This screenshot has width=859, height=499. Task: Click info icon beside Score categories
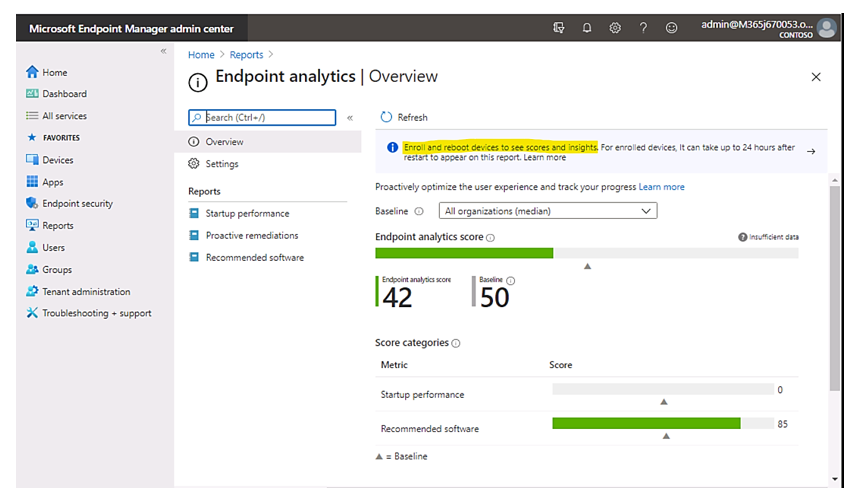(x=456, y=343)
